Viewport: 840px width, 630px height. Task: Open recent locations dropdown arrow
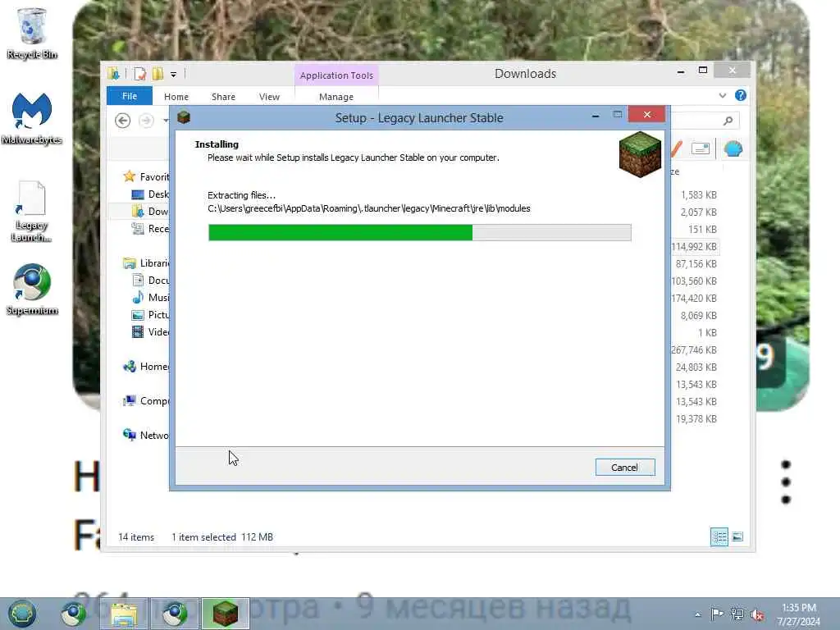click(166, 121)
